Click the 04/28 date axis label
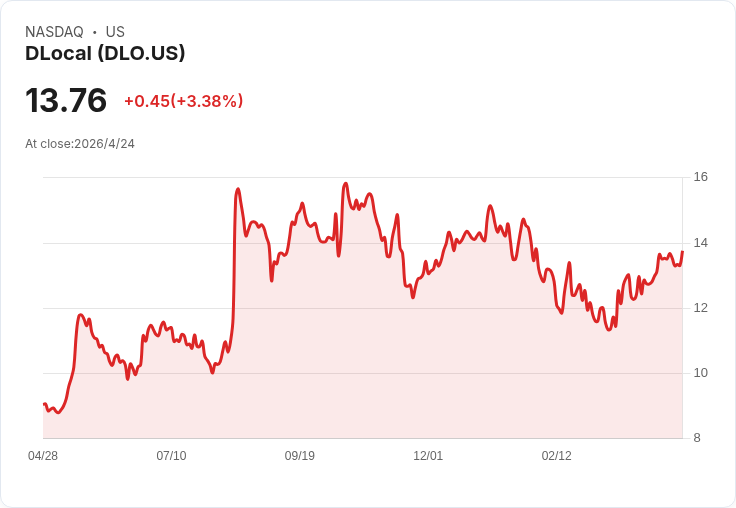 (x=43, y=456)
